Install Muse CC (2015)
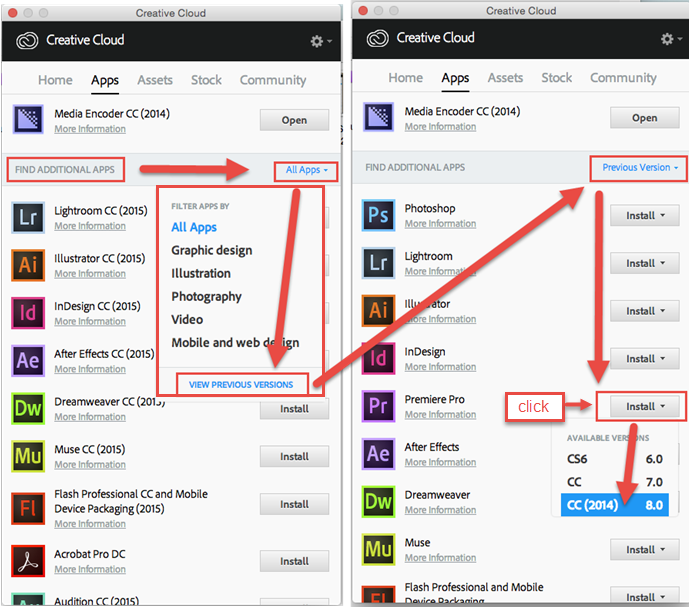This screenshot has height=607, width=689. pos(294,457)
